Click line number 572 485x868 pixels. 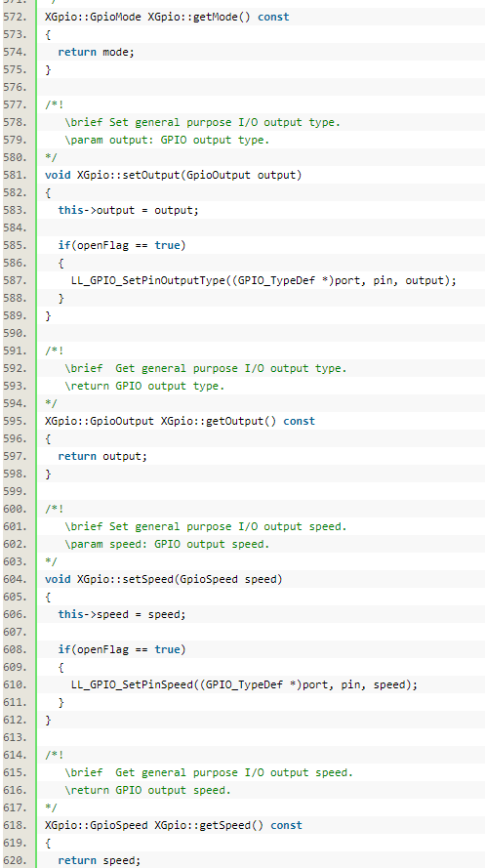point(15,17)
